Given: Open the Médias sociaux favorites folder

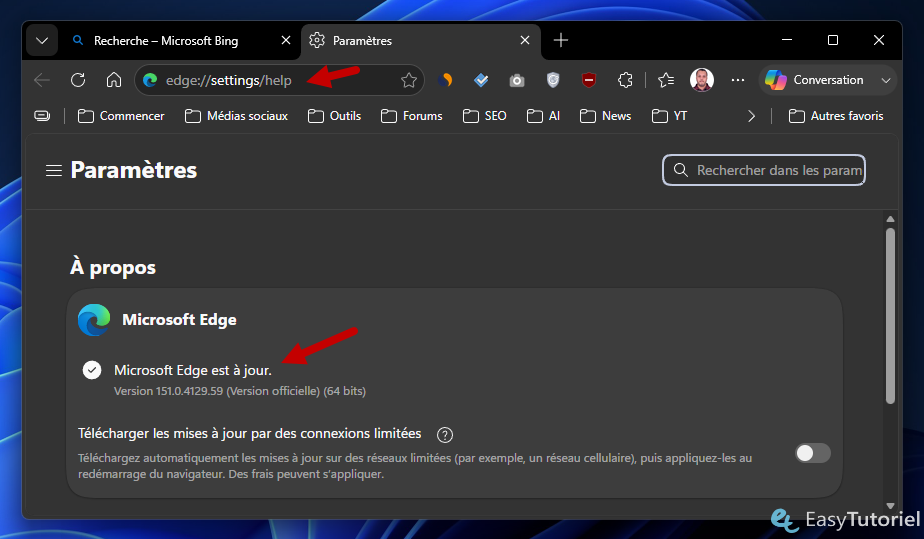Looking at the screenshot, I should pyautogui.click(x=236, y=116).
